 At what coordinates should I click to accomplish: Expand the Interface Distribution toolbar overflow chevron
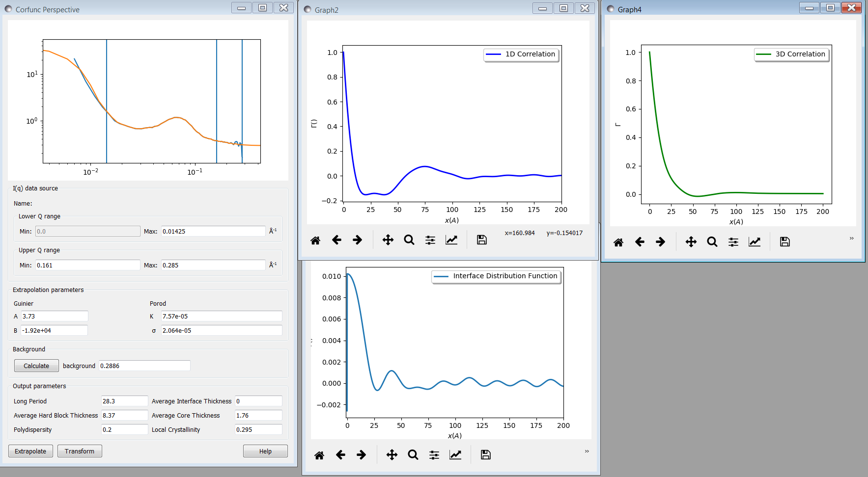tap(586, 451)
